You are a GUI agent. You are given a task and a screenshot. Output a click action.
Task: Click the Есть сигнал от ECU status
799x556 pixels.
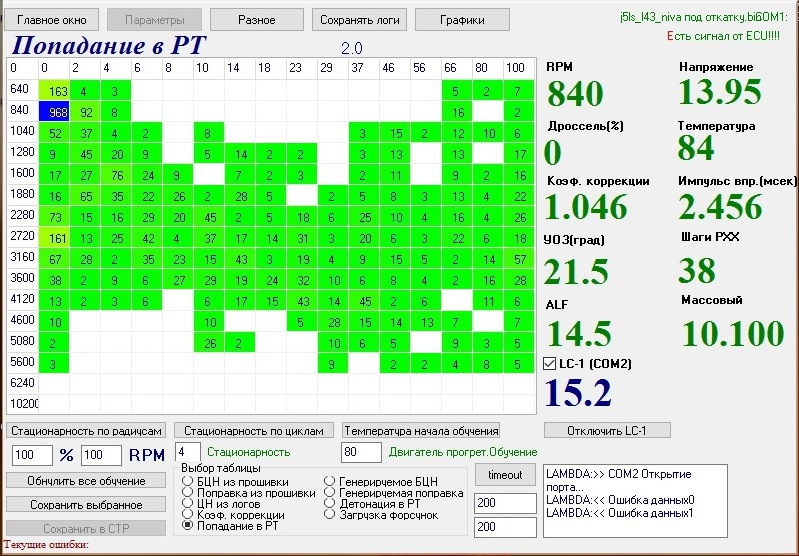pyautogui.click(x=723, y=36)
